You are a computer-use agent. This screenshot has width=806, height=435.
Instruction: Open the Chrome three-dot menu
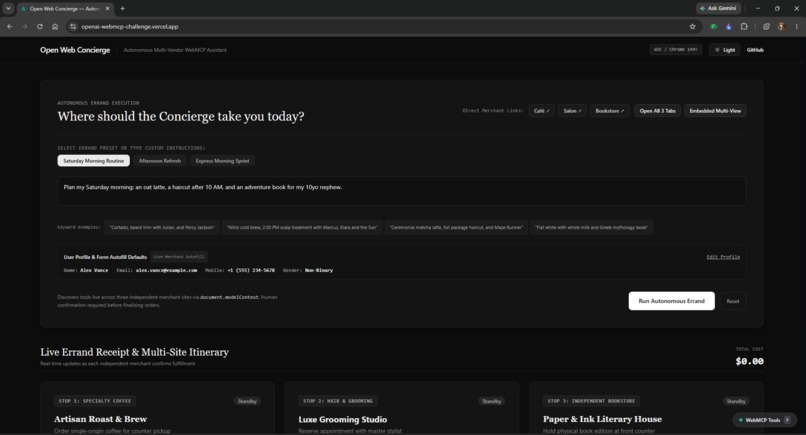797,26
